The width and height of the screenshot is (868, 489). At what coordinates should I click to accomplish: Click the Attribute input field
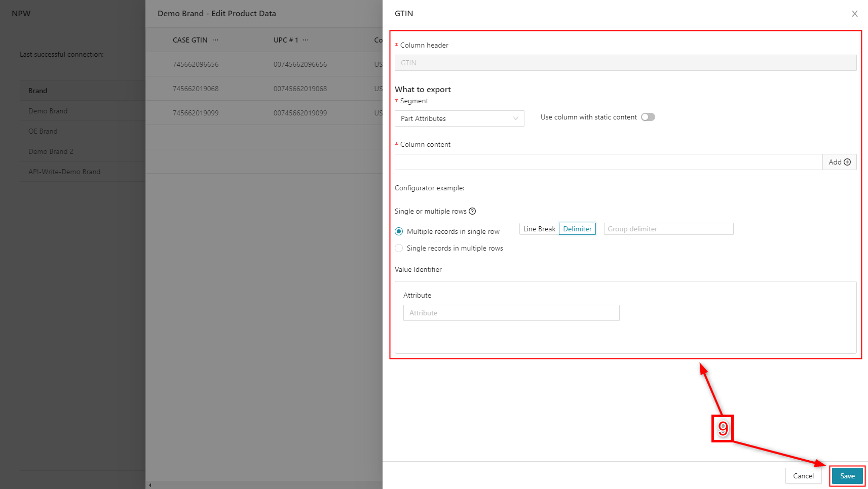(511, 313)
